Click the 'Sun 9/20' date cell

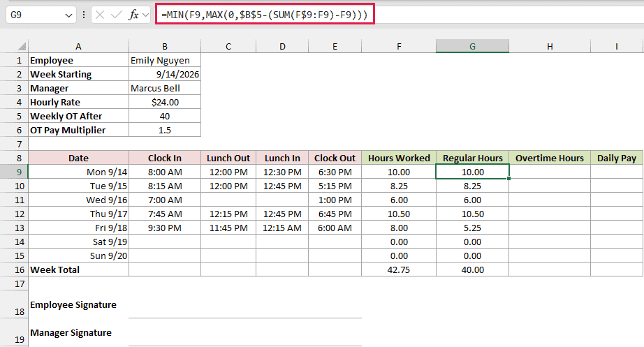pos(78,256)
